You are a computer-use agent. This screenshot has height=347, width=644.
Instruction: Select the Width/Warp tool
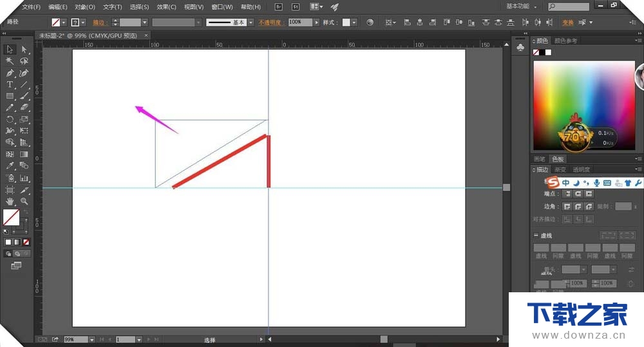click(x=10, y=131)
